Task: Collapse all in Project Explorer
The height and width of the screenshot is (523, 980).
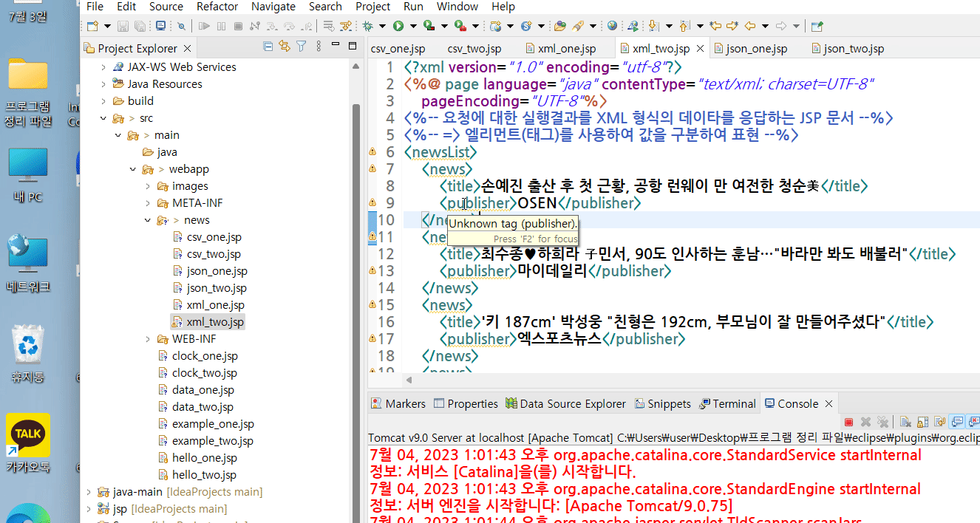Action: (x=268, y=47)
